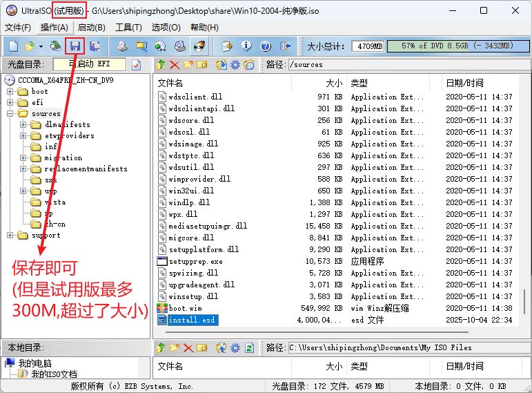Click the Save ISO toolbar icon
Viewport: 532px width, 393px height.
[75, 46]
